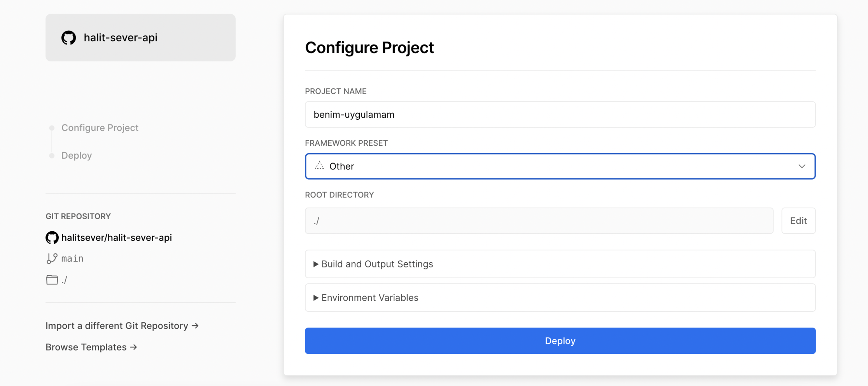Select the Framework Preset combo box showing Other
868x386 pixels.
pyautogui.click(x=560, y=166)
